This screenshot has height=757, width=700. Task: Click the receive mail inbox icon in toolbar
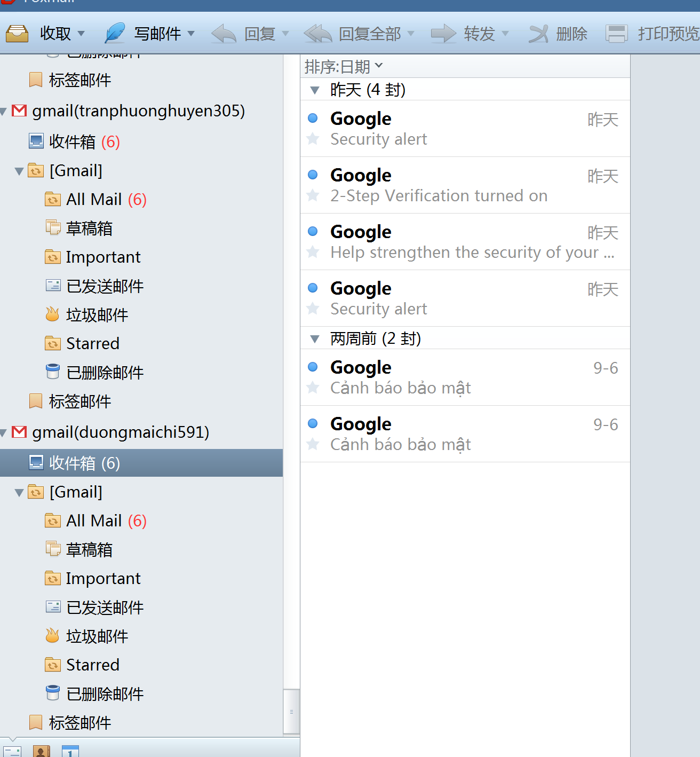tap(17, 34)
